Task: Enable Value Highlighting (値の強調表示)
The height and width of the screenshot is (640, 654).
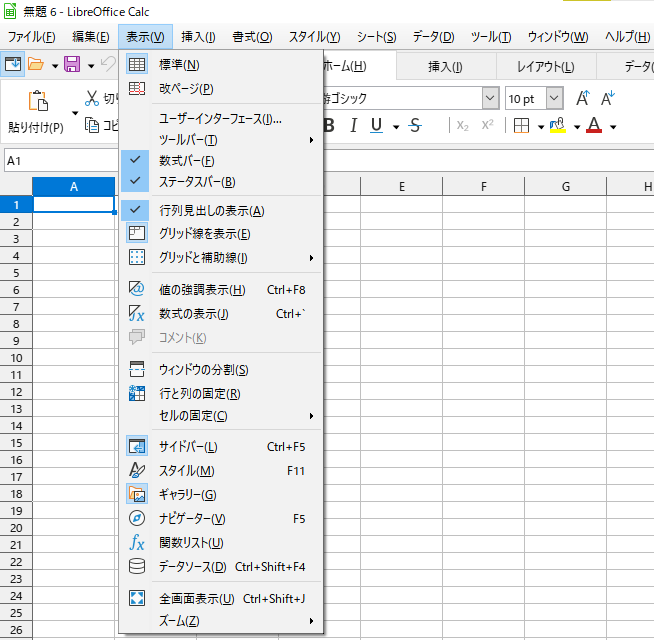Action: 221,290
